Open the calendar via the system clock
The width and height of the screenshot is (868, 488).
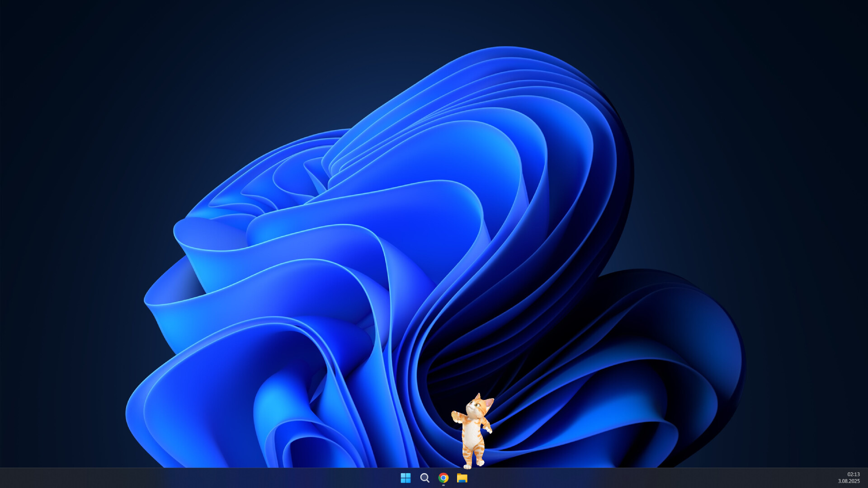[x=851, y=478]
